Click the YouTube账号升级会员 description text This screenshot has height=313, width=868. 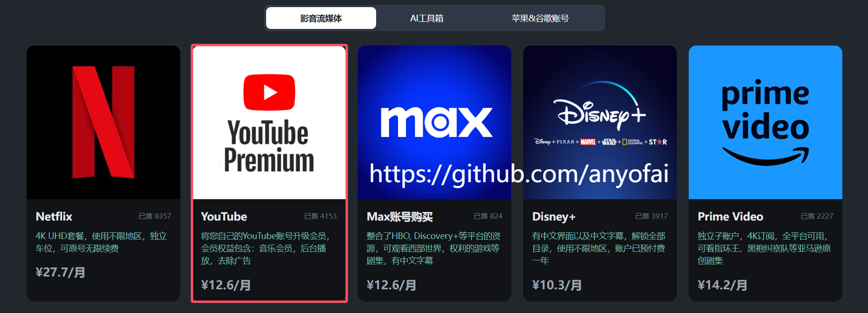coord(265,248)
